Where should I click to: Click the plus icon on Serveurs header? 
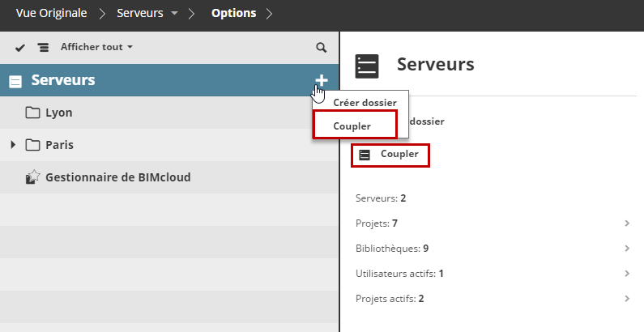(322, 80)
